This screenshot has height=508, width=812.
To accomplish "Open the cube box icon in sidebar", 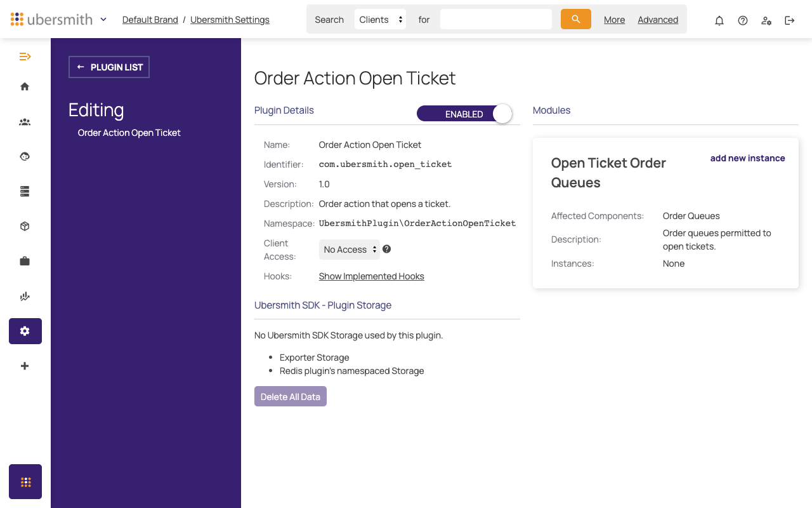I will (25, 226).
